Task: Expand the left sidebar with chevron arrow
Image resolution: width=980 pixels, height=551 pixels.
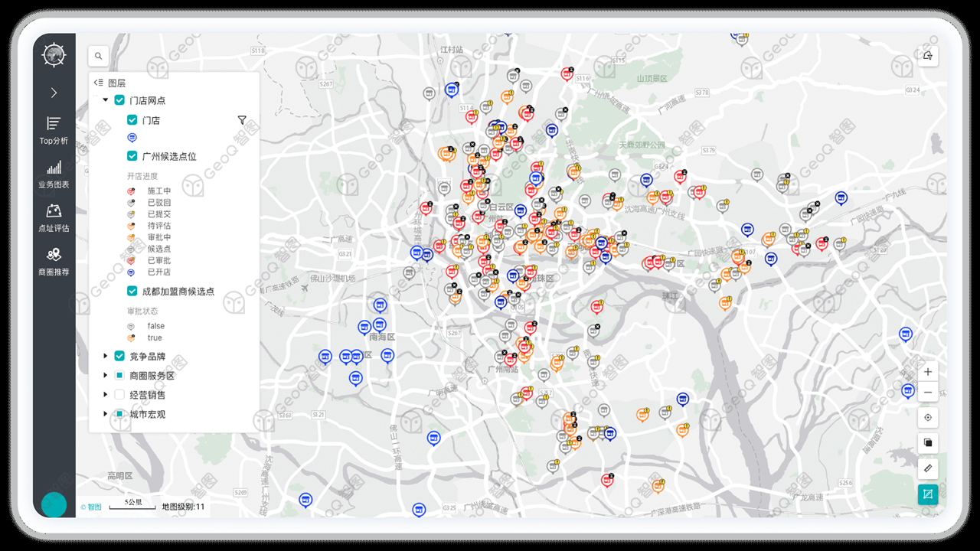Action: click(54, 93)
